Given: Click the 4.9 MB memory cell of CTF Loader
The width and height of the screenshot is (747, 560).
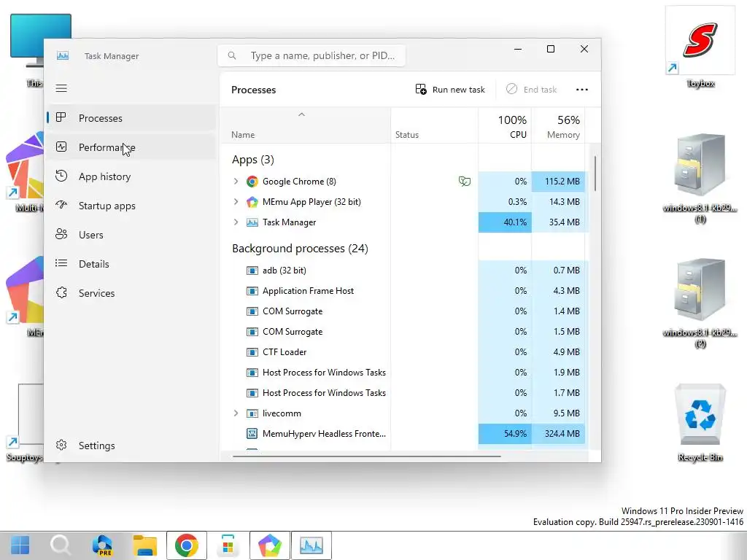Looking at the screenshot, I should click(x=558, y=352).
